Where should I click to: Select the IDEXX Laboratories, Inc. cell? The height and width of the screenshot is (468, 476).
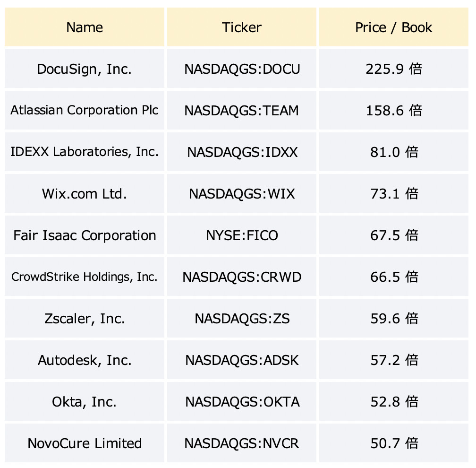pos(85,152)
